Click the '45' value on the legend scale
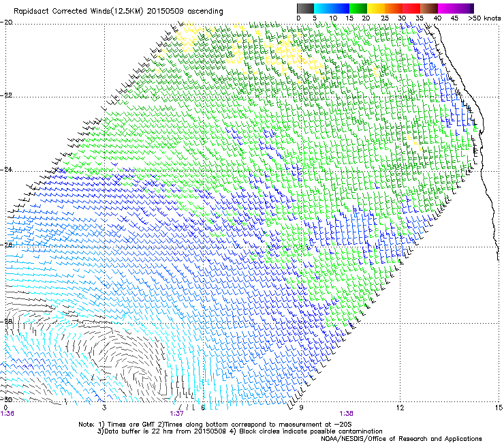504x443 pixels. (454, 18)
